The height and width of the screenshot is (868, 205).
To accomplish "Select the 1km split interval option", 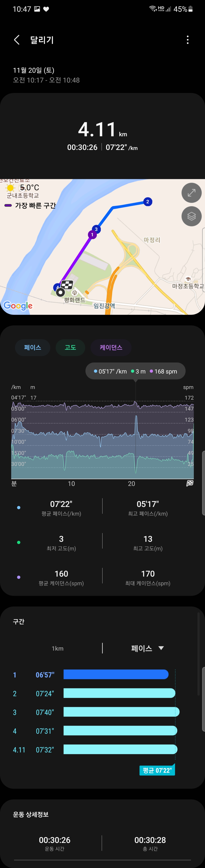I will coord(57,648).
